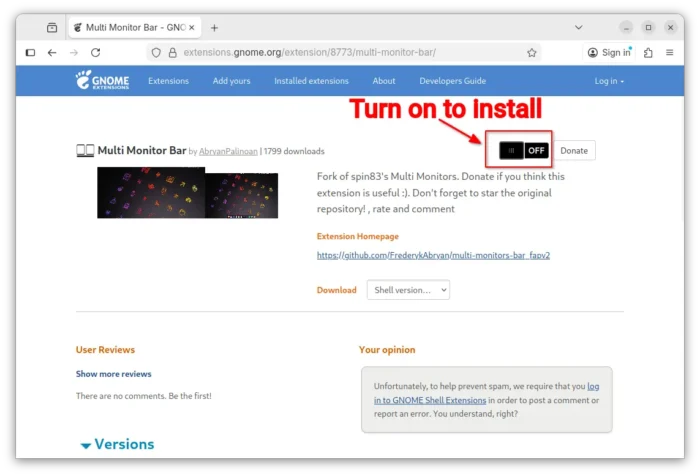
Task: Open a new tab with the plus button
Action: (x=214, y=27)
